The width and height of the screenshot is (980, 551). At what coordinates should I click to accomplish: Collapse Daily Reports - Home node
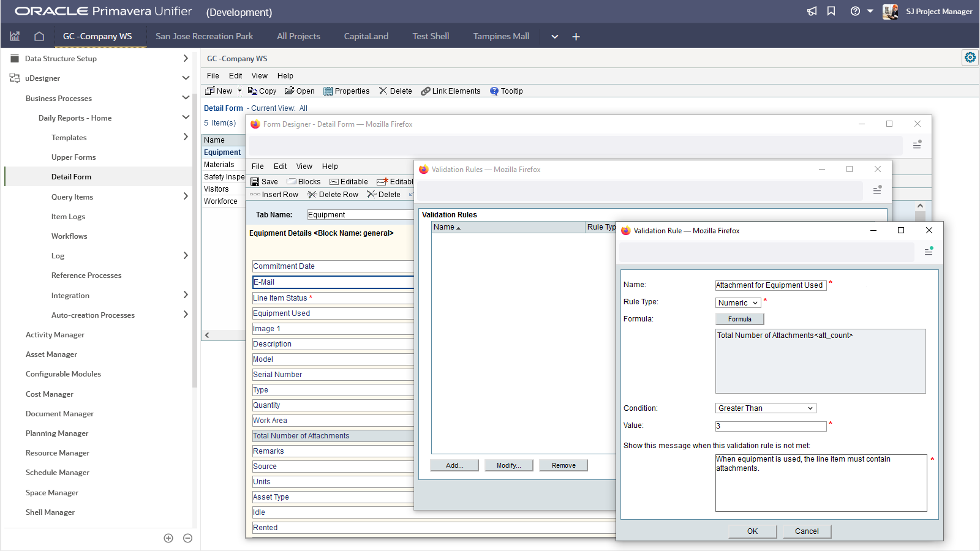pos(186,117)
